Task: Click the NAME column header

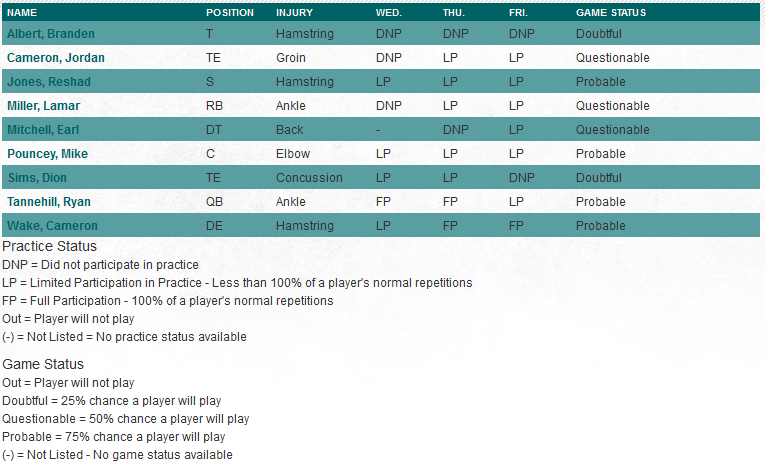Action: click(22, 13)
